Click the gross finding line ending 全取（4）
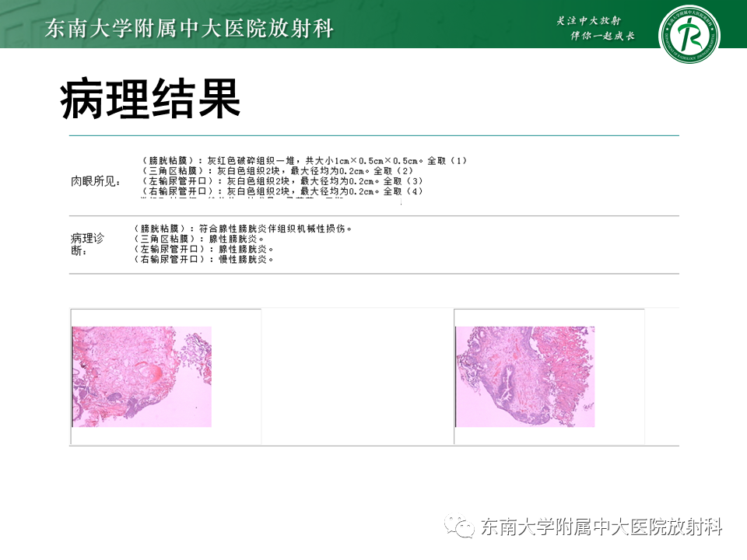This screenshot has height=560, width=747. pyautogui.click(x=282, y=191)
